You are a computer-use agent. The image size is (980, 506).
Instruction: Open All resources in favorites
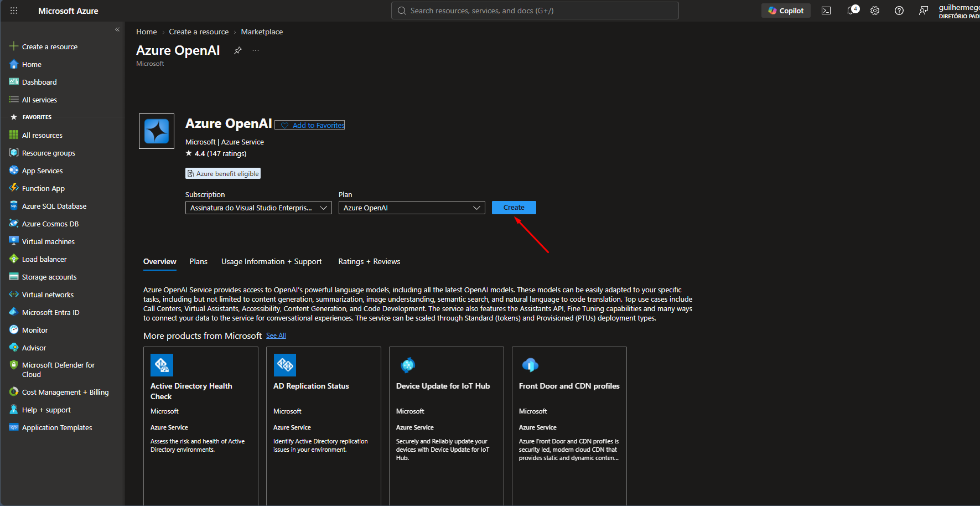tap(42, 135)
